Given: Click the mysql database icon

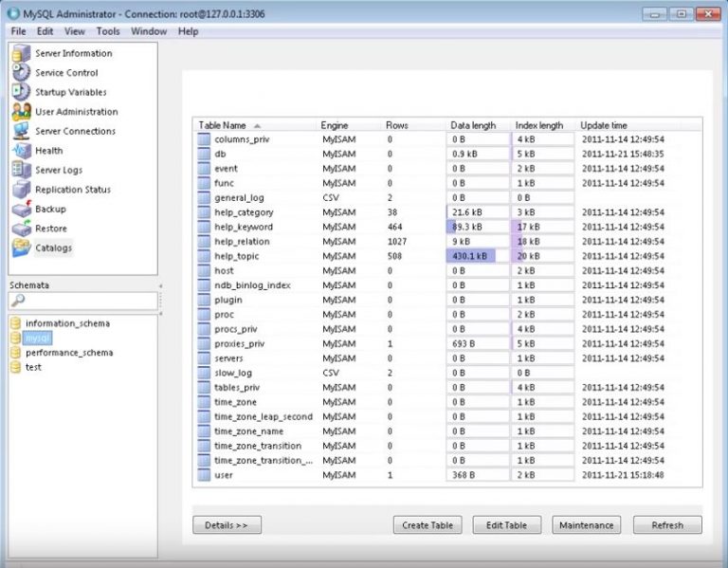Looking at the screenshot, I should (16, 338).
